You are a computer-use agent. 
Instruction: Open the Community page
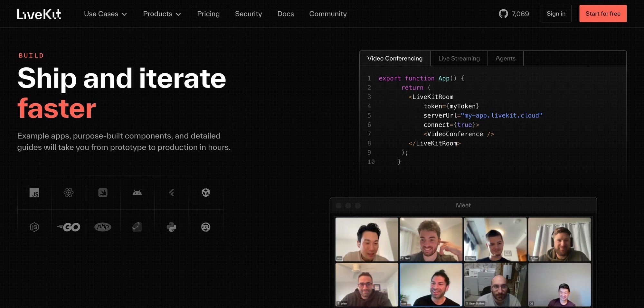click(x=328, y=14)
